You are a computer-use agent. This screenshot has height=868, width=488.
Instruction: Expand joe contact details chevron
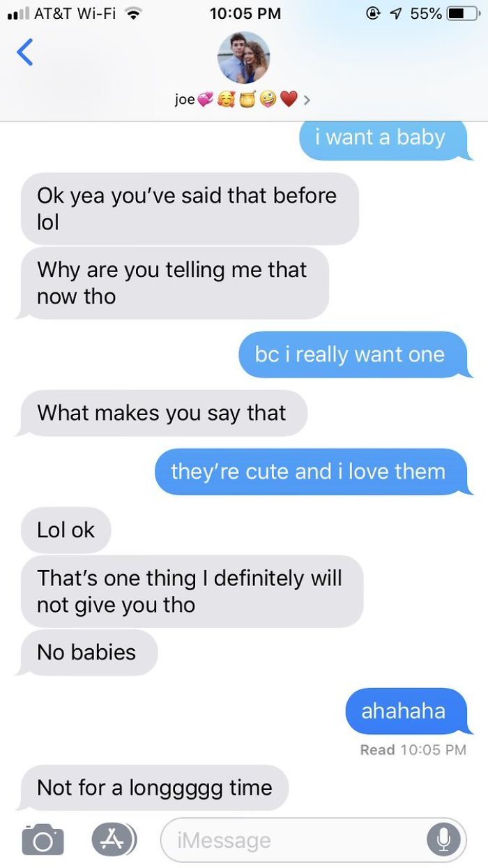(307, 100)
